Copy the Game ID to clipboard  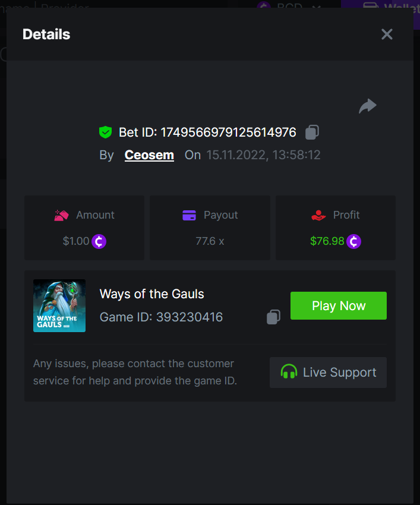[x=273, y=317]
